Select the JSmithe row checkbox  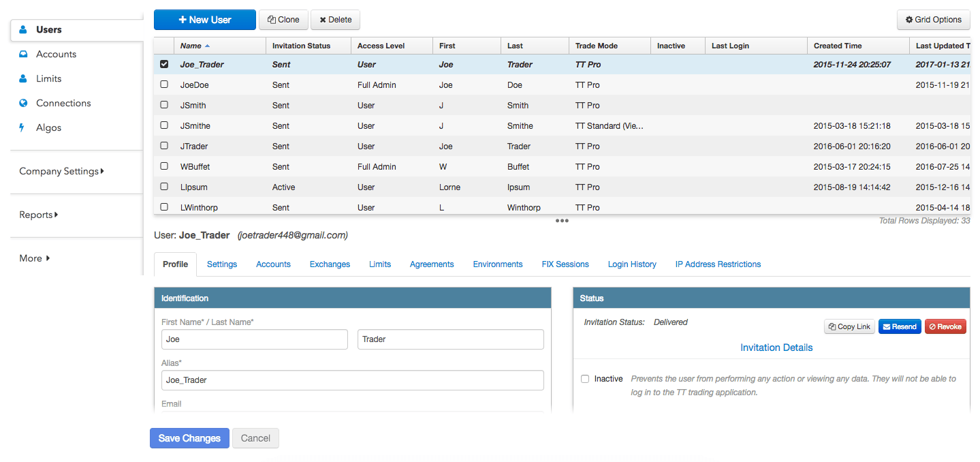click(164, 125)
